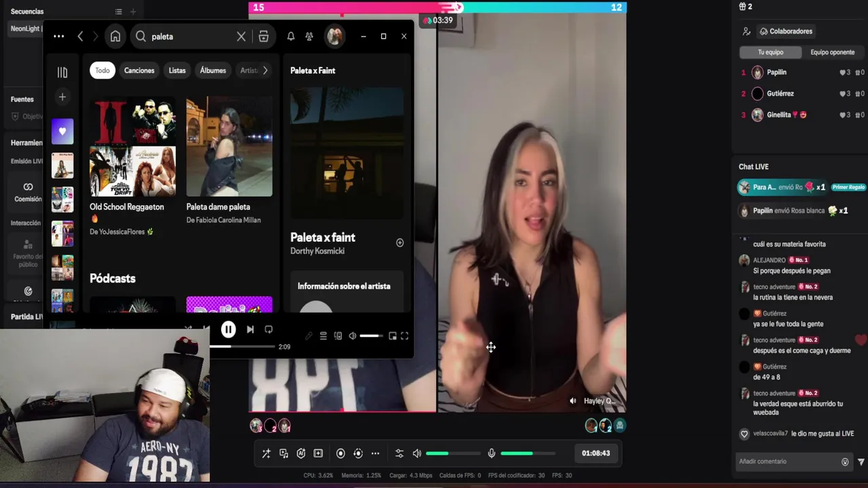Switch to the Tu equipo tab
This screenshot has width=868, height=488.
(770, 52)
